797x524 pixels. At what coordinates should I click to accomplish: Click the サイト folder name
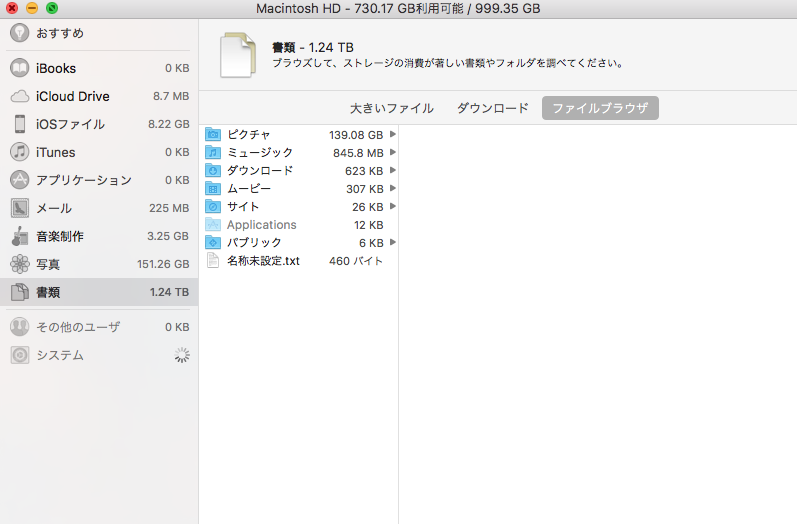(243, 207)
